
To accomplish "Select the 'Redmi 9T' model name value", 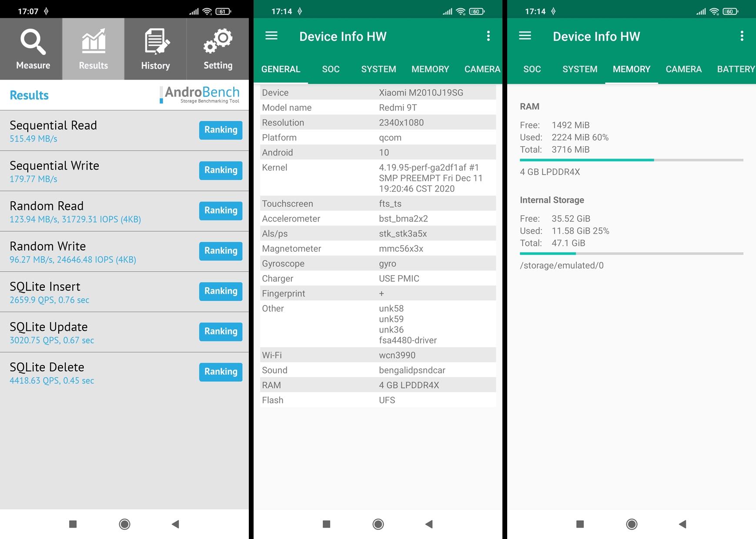I will point(398,107).
